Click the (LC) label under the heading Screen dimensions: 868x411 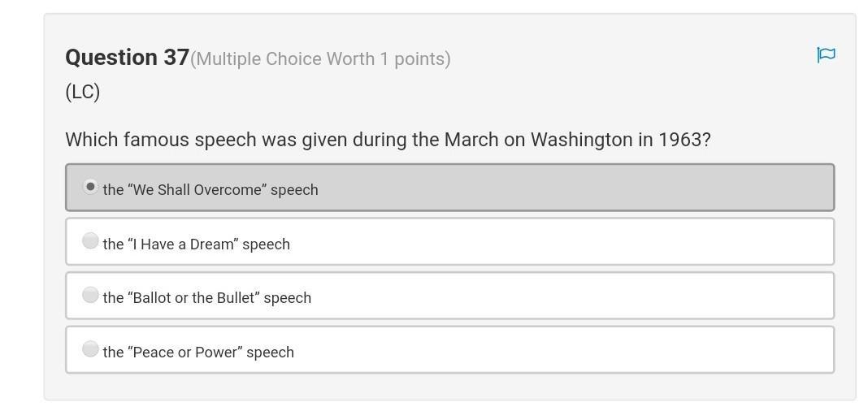pos(82,92)
